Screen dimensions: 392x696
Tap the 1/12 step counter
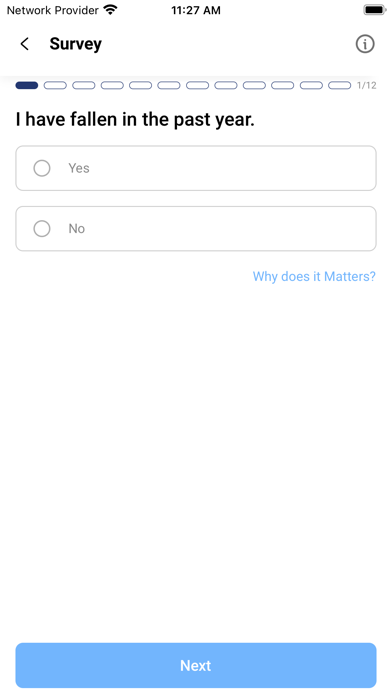click(x=367, y=85)
